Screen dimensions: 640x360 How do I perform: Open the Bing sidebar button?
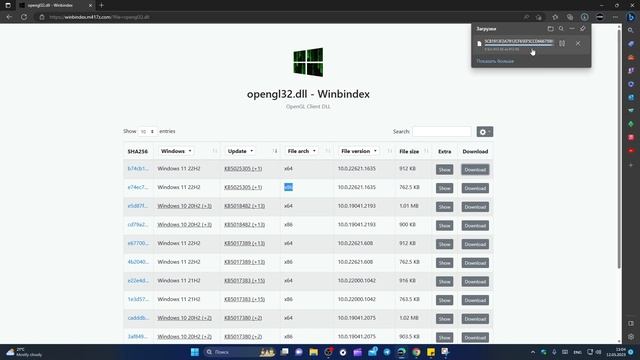tap(631, 17)
